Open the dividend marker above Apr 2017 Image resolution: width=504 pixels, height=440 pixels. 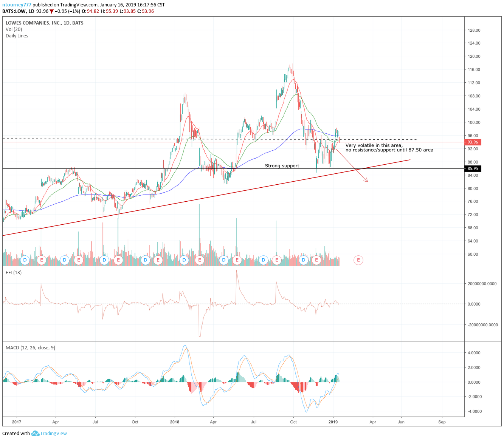[65, 260]
